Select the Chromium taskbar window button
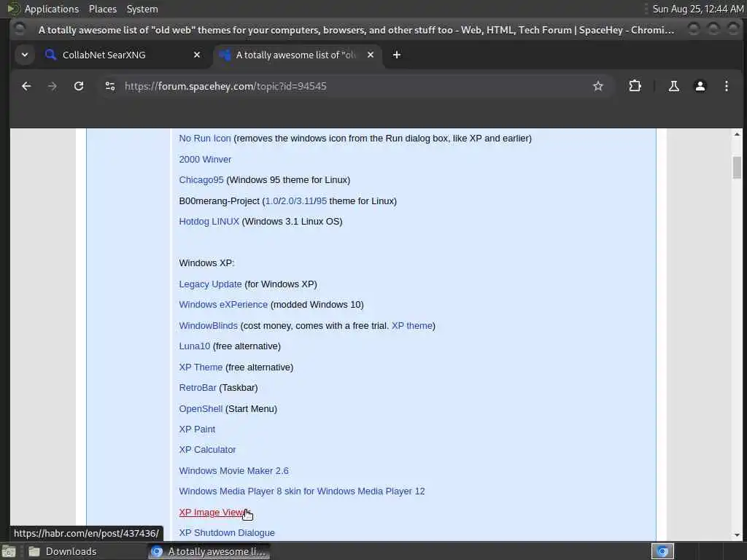The width and height of the screenshot is (747, 560). [209, 551]
